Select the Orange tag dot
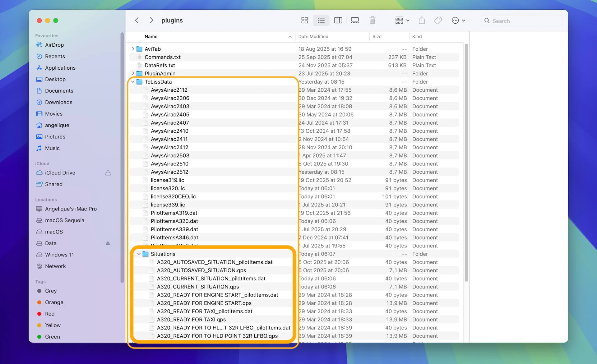This screenshot has width=597, height=364. click(x=39, y=302)
